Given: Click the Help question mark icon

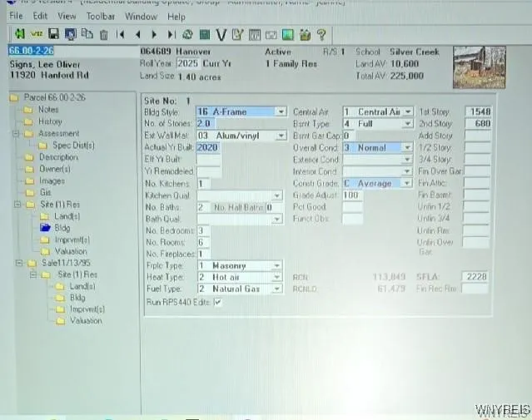Looking at the screenshot, I should pos(321,34).
